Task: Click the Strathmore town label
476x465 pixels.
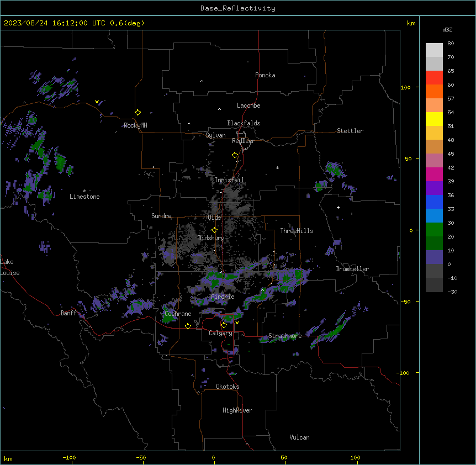Action: pyautogui.click(x=285, y=336)
